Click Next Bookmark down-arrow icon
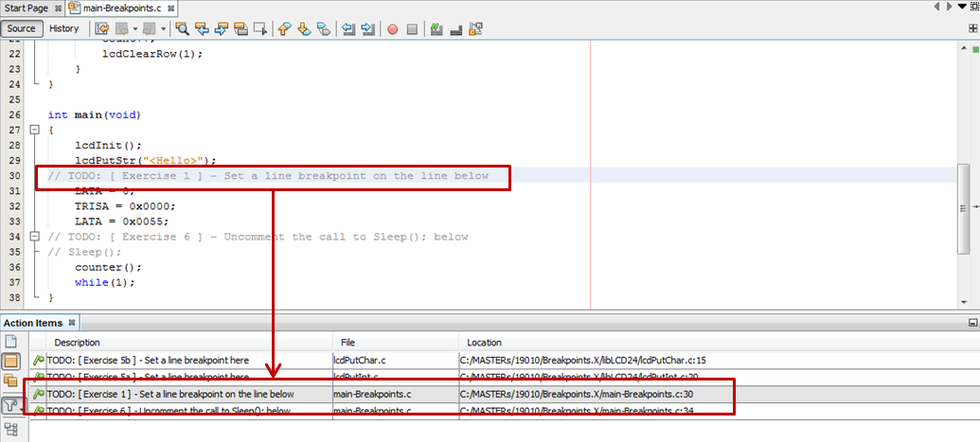 pos(303,28)
